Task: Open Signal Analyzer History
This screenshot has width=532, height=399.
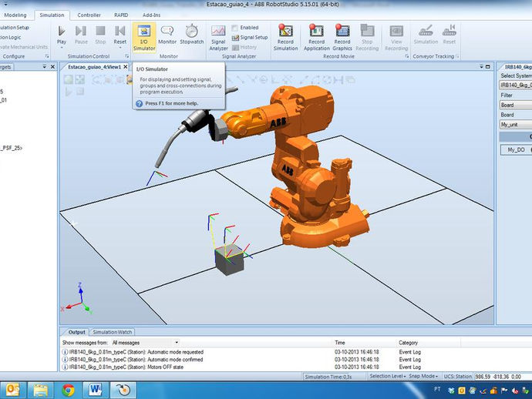Action: click(x=244, y=47)
